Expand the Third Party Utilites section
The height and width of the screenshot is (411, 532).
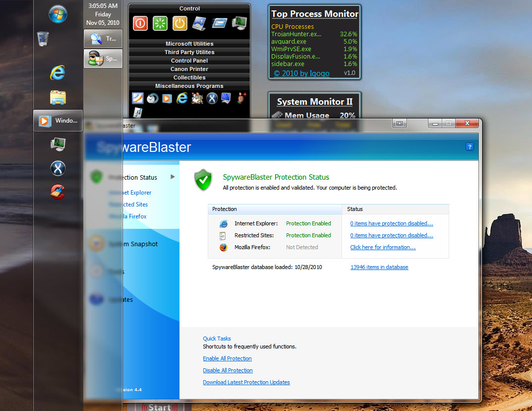coord(189,52)
